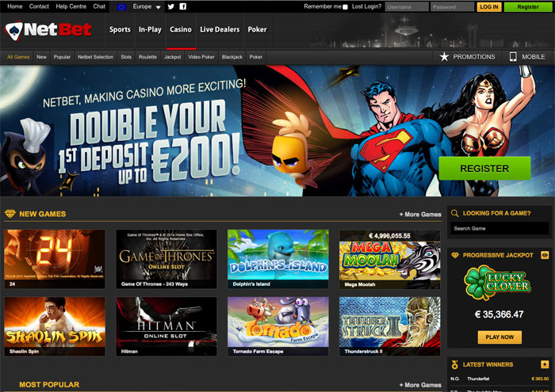Open the Europe region dropdown
Screen dimensions: 555x392
point(147,6)
